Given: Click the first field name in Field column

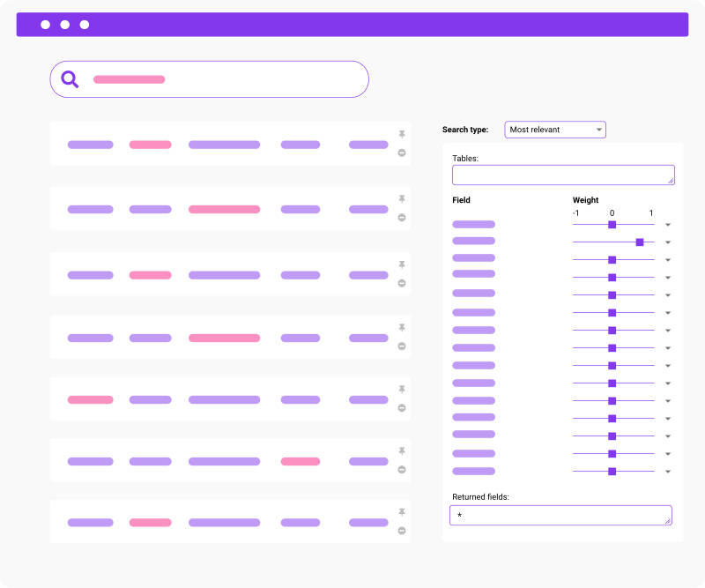Looking at the screenshot, I should pos(473,224).
